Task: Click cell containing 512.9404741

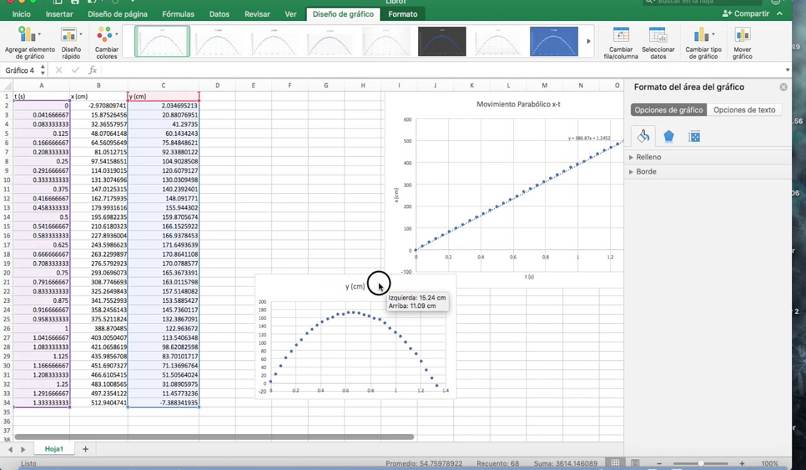Action: click(x=99, y=403)
